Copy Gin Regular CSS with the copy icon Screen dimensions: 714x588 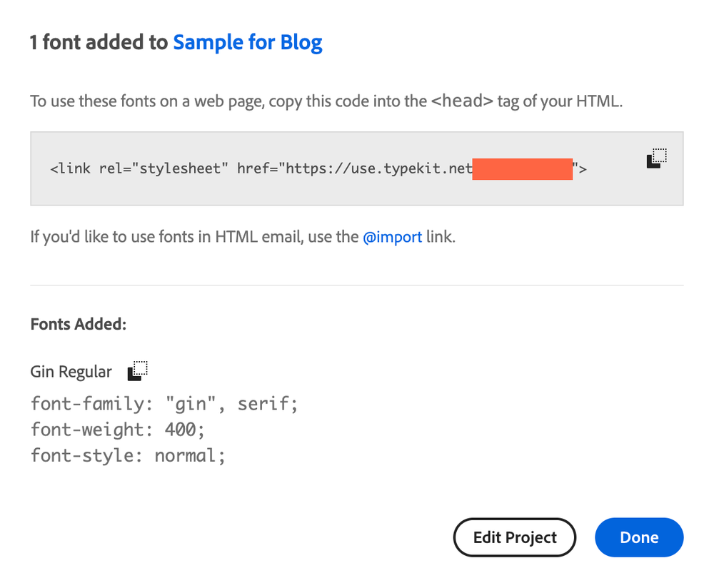tap(137, 370)
